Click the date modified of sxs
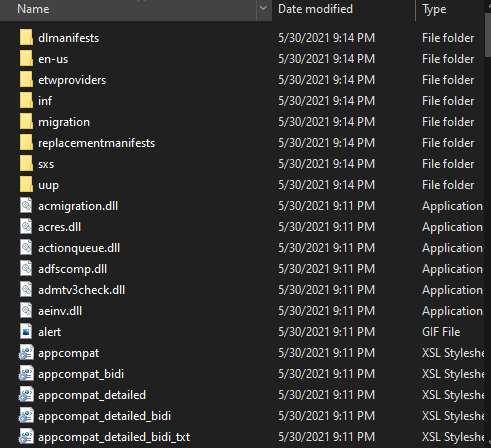 coord(326,164)
